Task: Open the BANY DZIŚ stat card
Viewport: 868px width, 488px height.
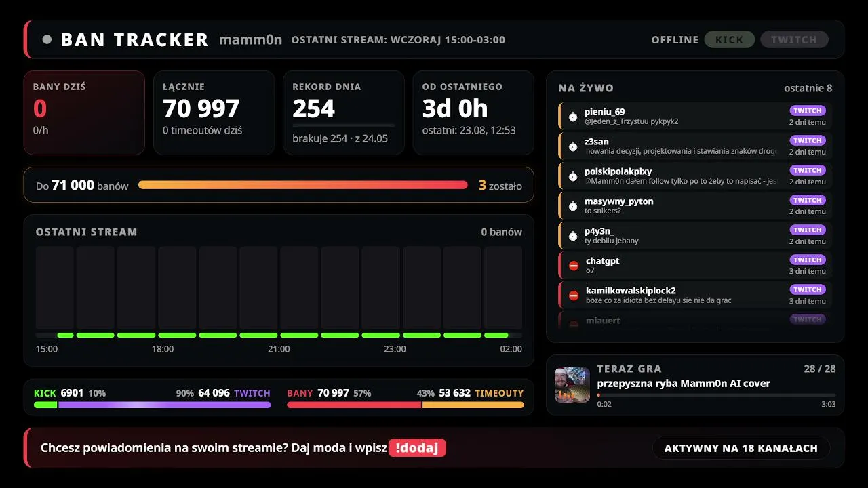Action: (x=84, y=113)
